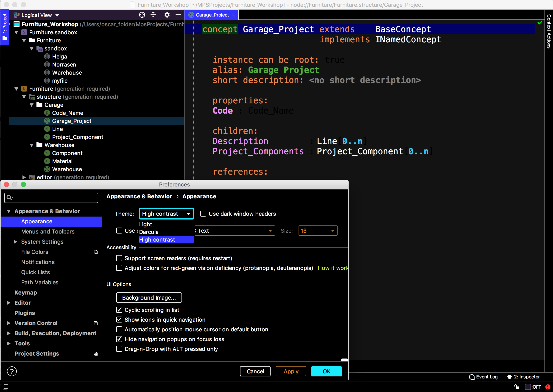Screen dimensions: 553x392
Task: Select Darcula theme from list
Action: coord(149,232)
